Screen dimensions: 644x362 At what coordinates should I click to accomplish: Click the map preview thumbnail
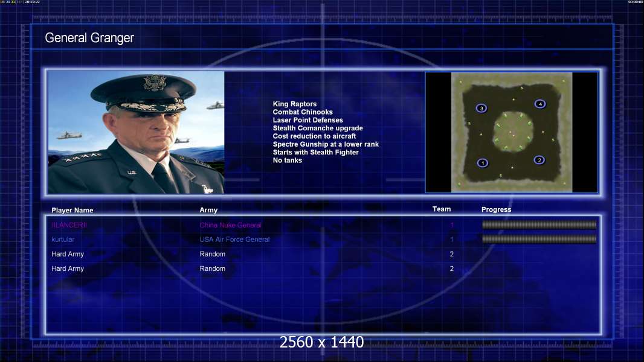[511, 132]
